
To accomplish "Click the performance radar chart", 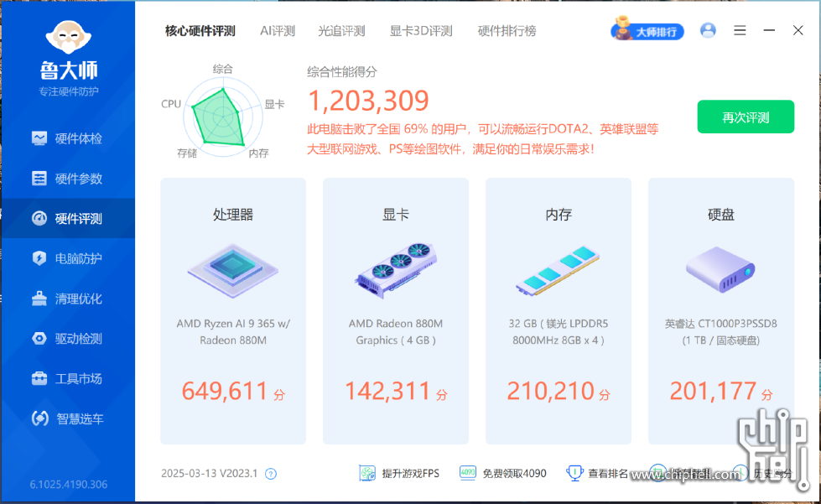I will pyautogui.click(x=222, y=117).
